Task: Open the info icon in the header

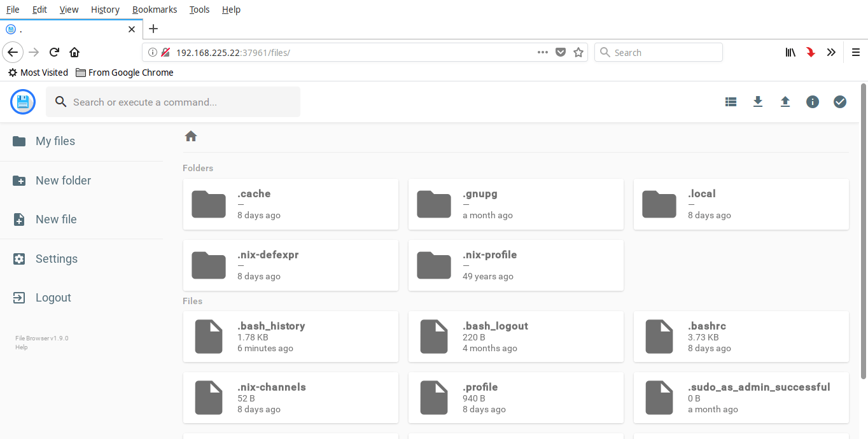Action: 813,102
